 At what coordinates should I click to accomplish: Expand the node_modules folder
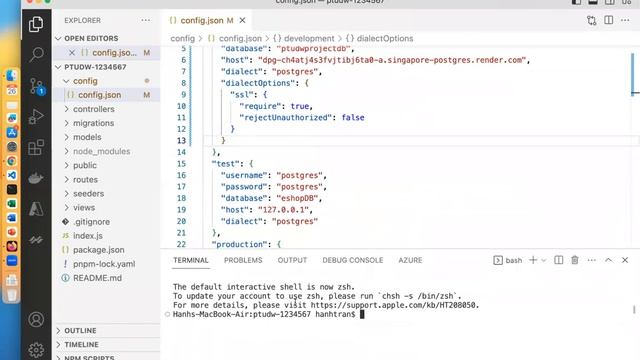point(102,151)
